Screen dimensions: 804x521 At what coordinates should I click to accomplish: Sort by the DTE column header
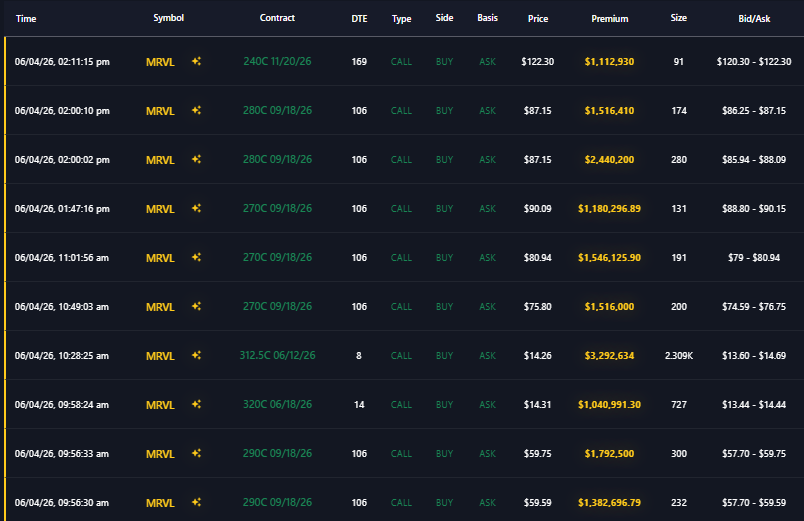pos(359,18)
